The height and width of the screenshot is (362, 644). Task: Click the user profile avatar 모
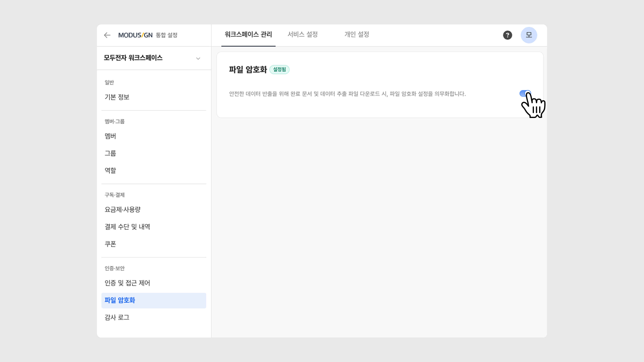529,35
